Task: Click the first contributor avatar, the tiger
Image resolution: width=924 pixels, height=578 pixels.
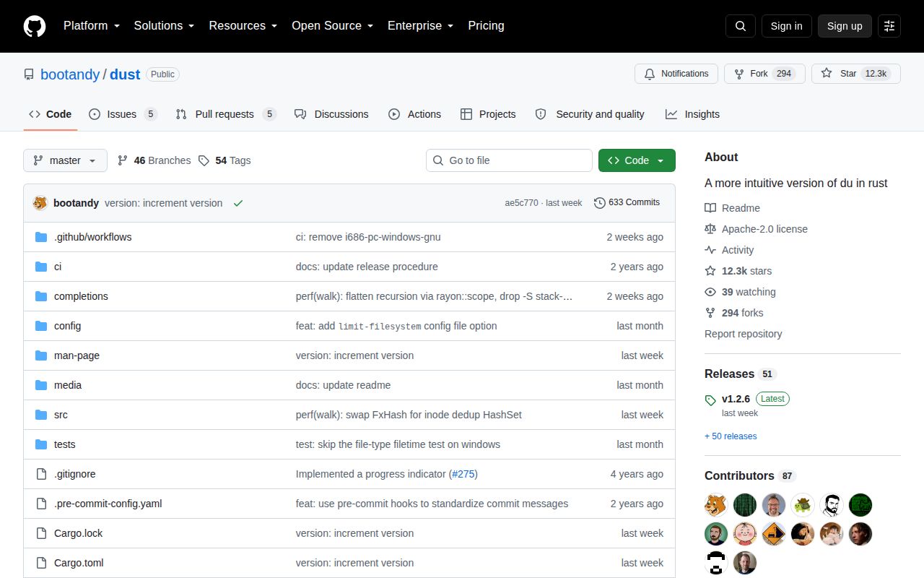Action: click(x=716, y=505)
